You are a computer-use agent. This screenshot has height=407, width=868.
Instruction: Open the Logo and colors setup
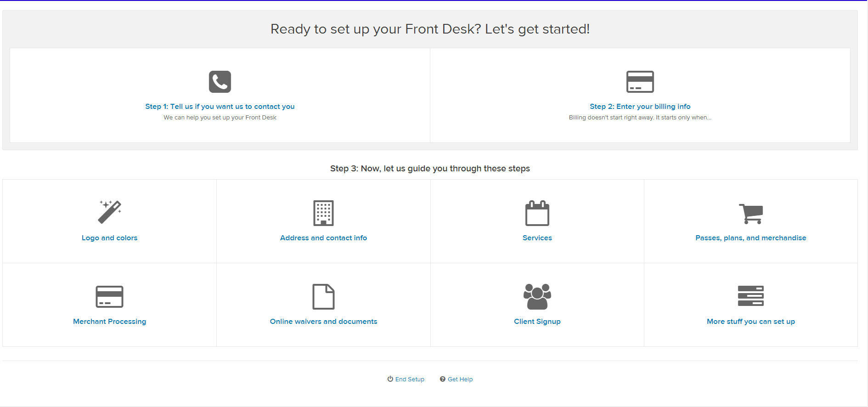[x=109, y=238]
